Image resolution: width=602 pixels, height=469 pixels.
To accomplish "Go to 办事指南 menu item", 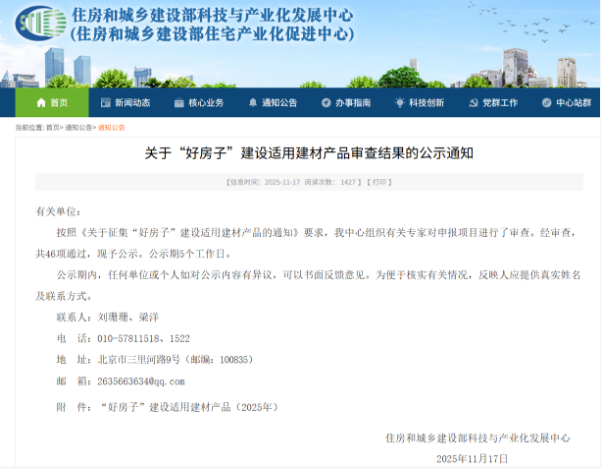I will (x=353, y=103).
